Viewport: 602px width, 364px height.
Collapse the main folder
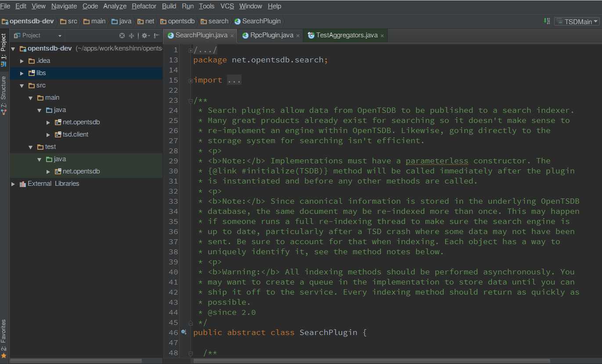31,97
